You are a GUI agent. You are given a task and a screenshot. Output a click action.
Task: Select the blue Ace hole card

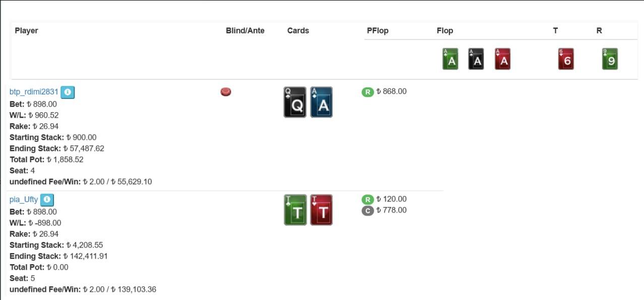[x=321, y=103]
